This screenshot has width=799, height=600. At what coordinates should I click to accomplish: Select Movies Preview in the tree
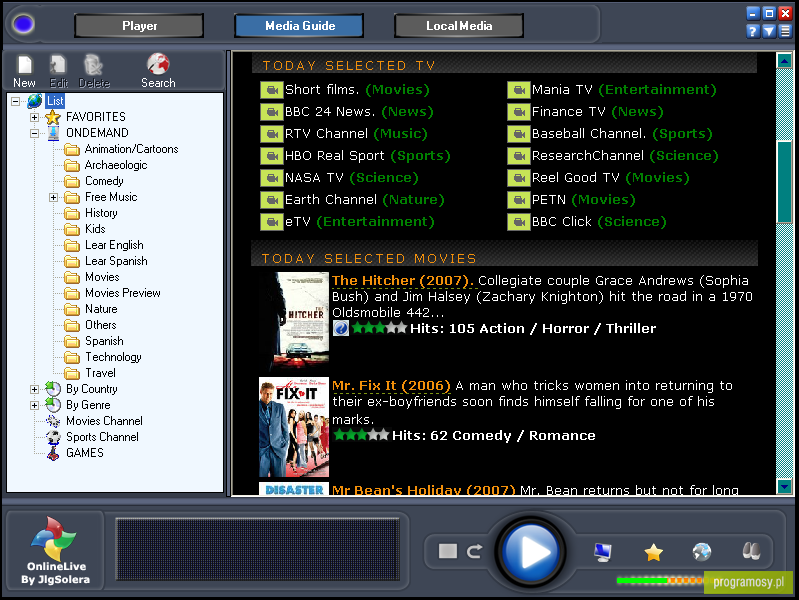(x=123, y=293)
